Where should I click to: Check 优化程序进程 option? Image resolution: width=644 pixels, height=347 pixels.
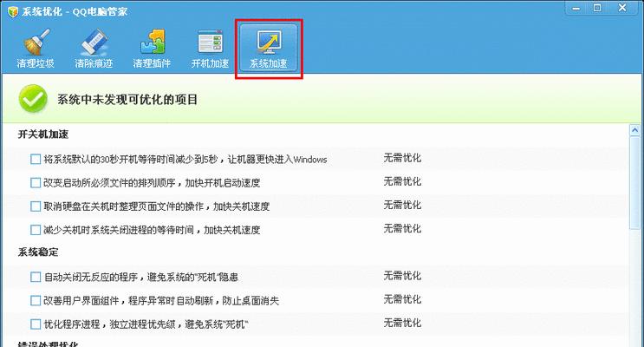pos(36,324)
